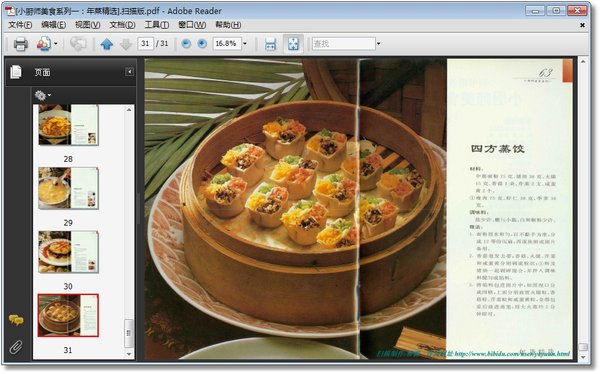Open the 文件(F) menu

[x=20, y=25]
